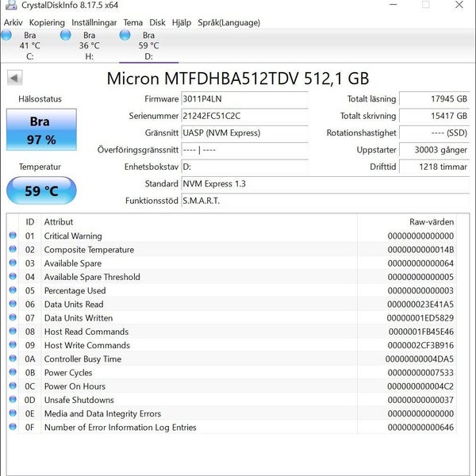The image size is (476, 476).
Task: Click Totalt skrivning value 15417 GB
Action: (x=435, y=116)
